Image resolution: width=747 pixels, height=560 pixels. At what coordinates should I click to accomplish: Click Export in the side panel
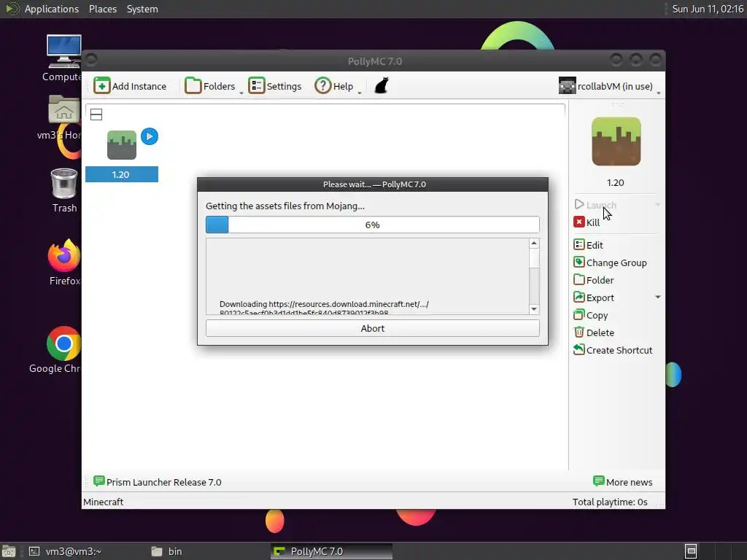[x=594, y=297]
